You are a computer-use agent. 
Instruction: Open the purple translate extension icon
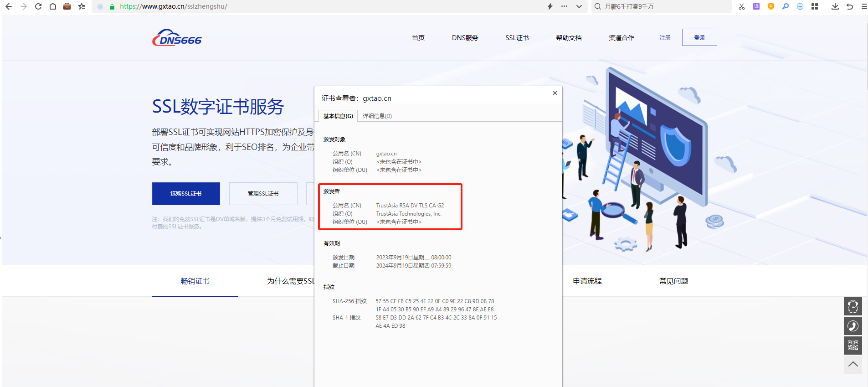click(x=756, y=6)
